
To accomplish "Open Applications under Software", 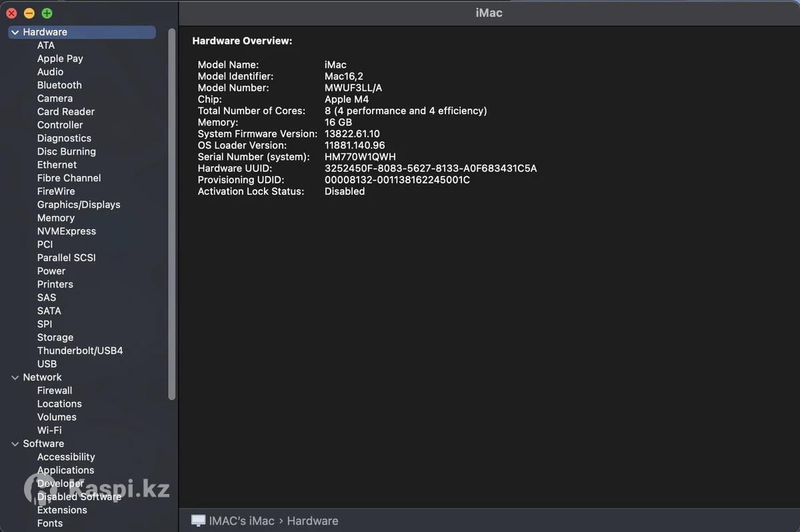I will coord(65,470).
